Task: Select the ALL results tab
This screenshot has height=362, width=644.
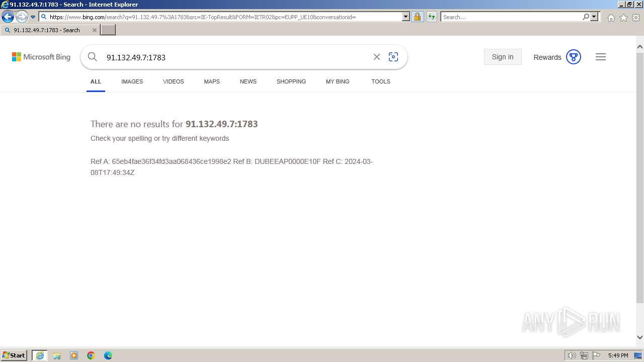Action: click(96, 81)
